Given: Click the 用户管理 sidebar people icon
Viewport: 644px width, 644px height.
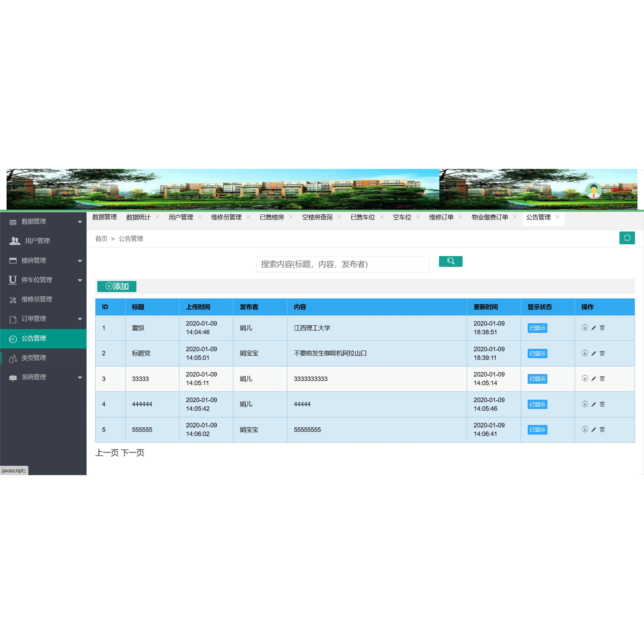Looking at the screenshot, I should coord(15,241).
